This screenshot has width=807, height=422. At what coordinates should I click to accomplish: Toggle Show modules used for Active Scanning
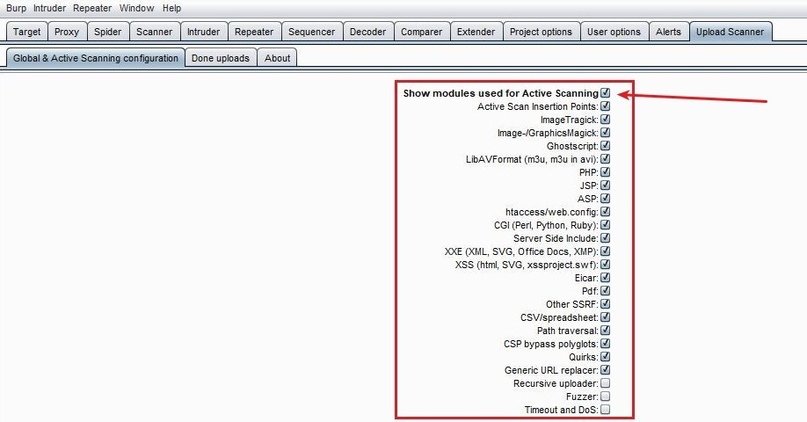click(606, 93)
